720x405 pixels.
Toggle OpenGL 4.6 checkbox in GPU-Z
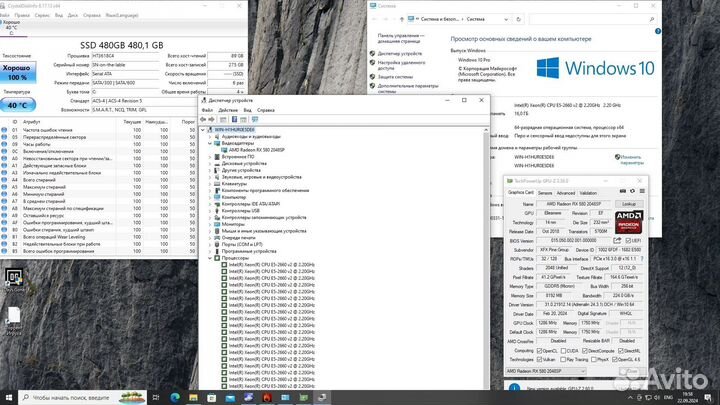pyautogui.click(x=614, y=360)
